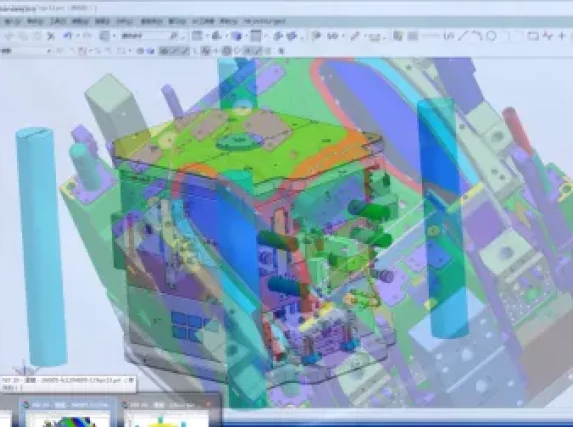This screenshot has height=427, width=573.
Task: Open the HD_ menu at menu bar end
Action: pos(264,21)
